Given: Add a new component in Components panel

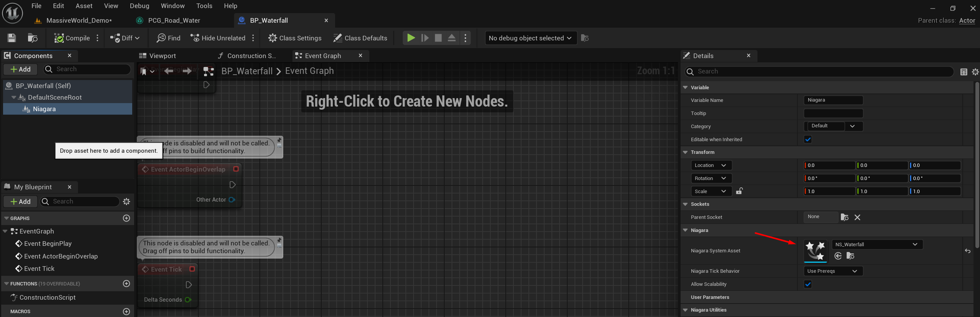Looking at the screenshot, I should point(20,69).
